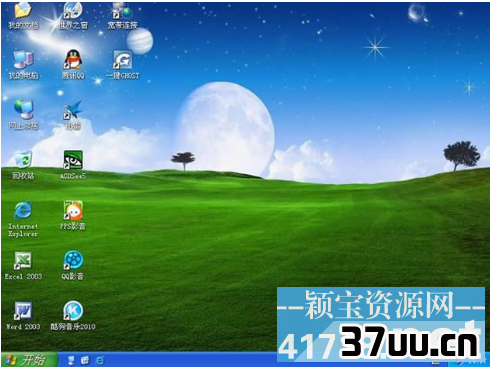The image size is (490, 367).
Task: Select the 宽带连接 shortcut icon
Action: tap(122, 11)
